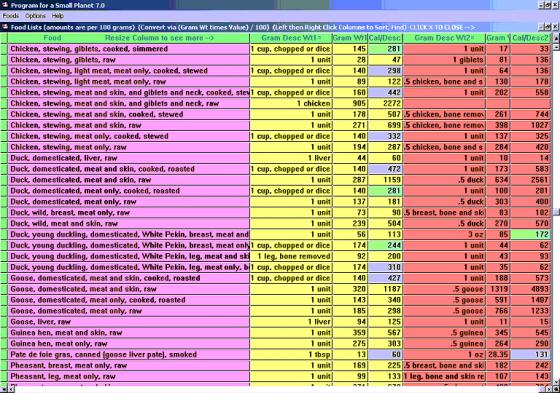Click the Gram Desc Wt2 column header
The height and width of the screenshot is (393, 560).
444,38
